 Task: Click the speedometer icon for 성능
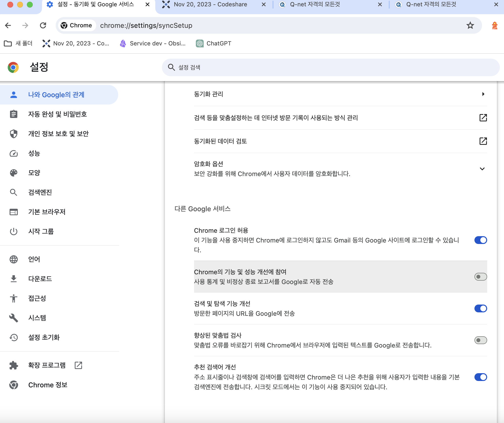[14, 153]
